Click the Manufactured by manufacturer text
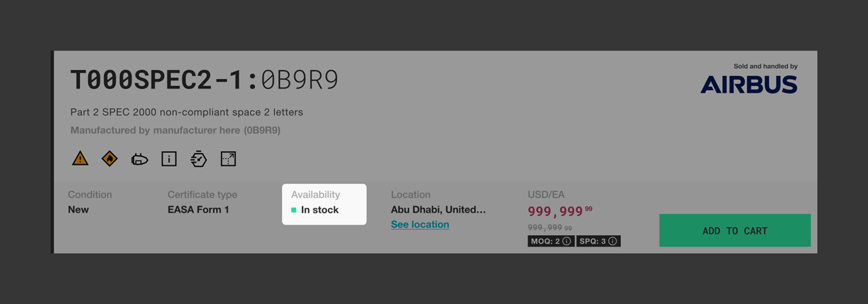This screenshot has height=304, width=868. (176, 129)
